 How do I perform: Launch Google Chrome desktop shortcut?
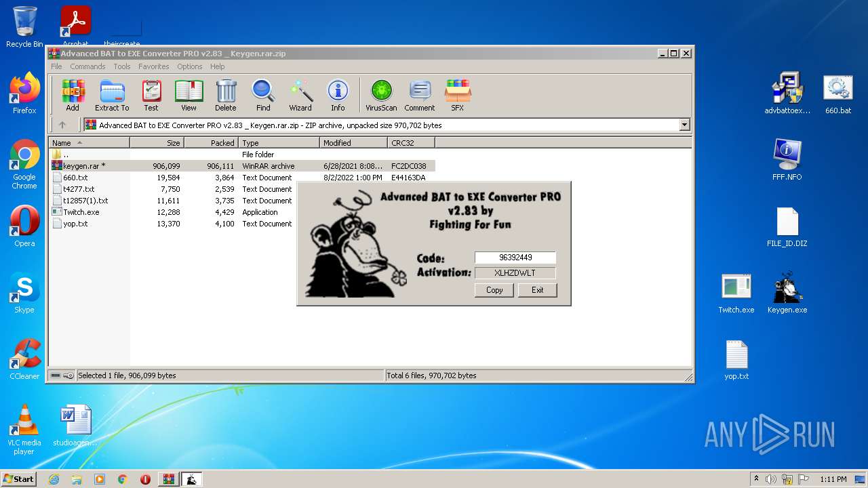[24, 164]
